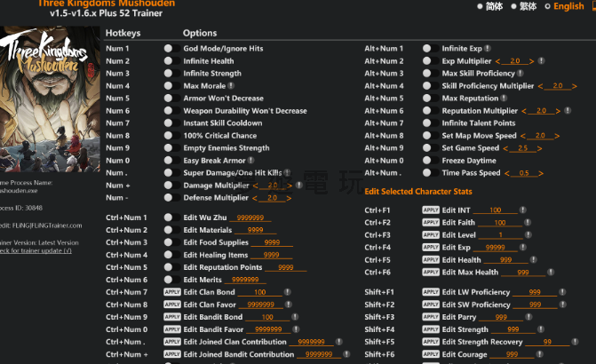
Task: Click the Edit Strength value field
Action: pos(513,329)
